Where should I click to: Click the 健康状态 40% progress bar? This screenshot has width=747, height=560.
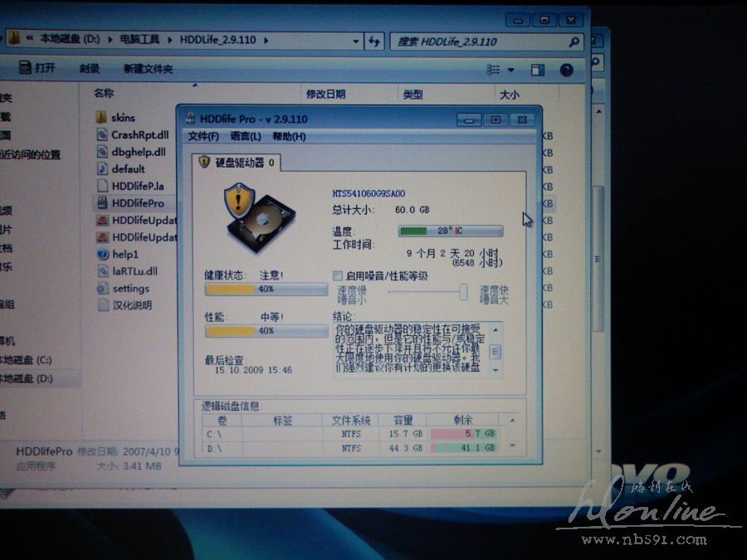266,289
